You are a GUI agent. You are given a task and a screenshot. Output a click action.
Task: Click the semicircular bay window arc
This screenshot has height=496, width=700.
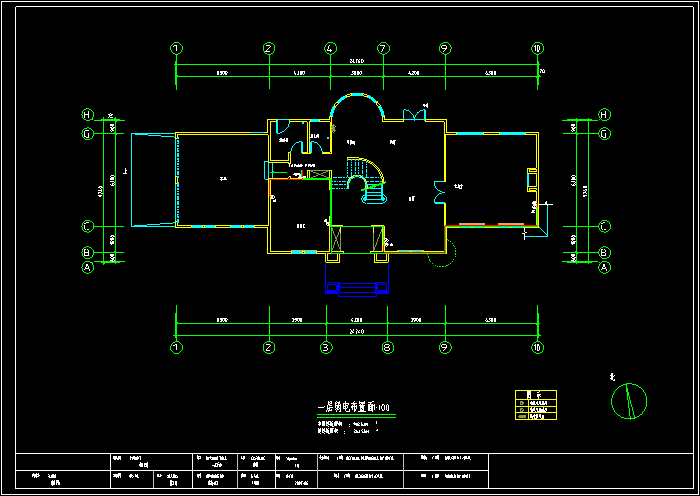click(356, 98)
